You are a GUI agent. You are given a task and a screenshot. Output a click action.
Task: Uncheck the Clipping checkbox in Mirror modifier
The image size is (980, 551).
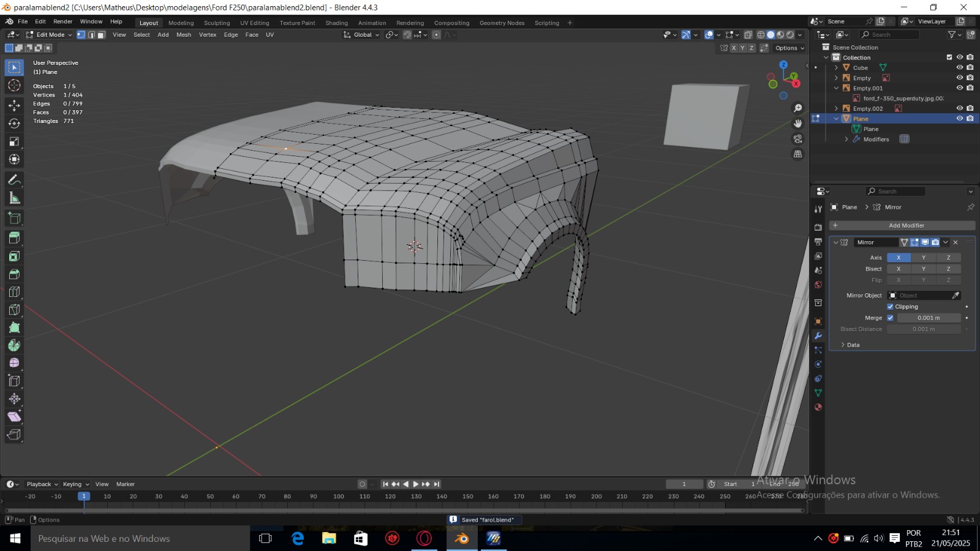pyautogui.click(x=890, y=307)
